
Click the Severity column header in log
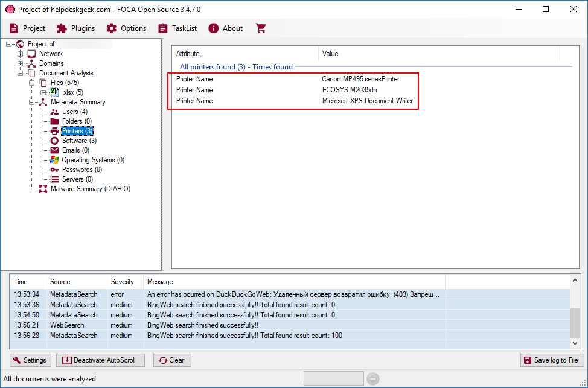125,282
